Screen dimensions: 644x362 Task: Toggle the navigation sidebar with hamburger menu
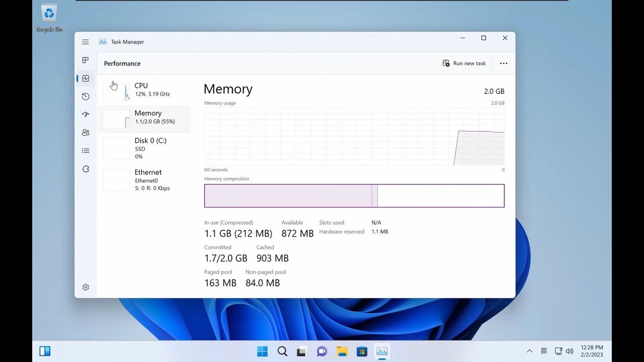(x=85, y=41)
